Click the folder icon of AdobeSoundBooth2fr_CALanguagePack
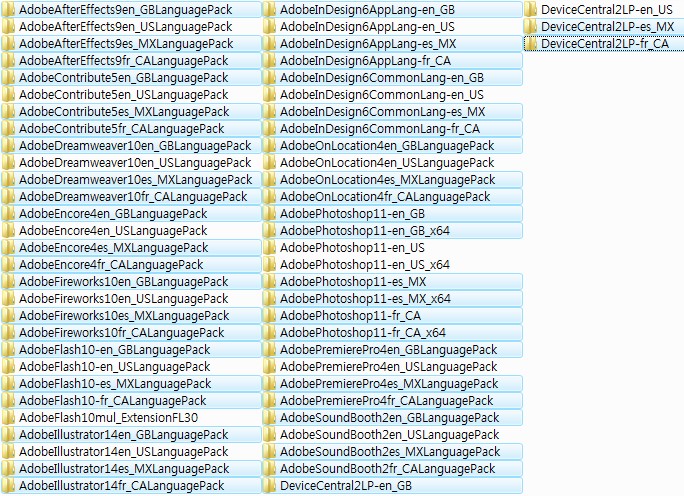 pyautogui.click(x=270, y=469)
